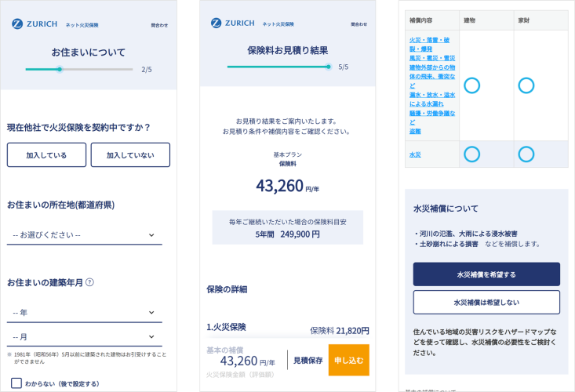The height and width of the screenshot is (392, 575).
Task: Click the 保険料 21,820円 value
Action: pos(340,331)
